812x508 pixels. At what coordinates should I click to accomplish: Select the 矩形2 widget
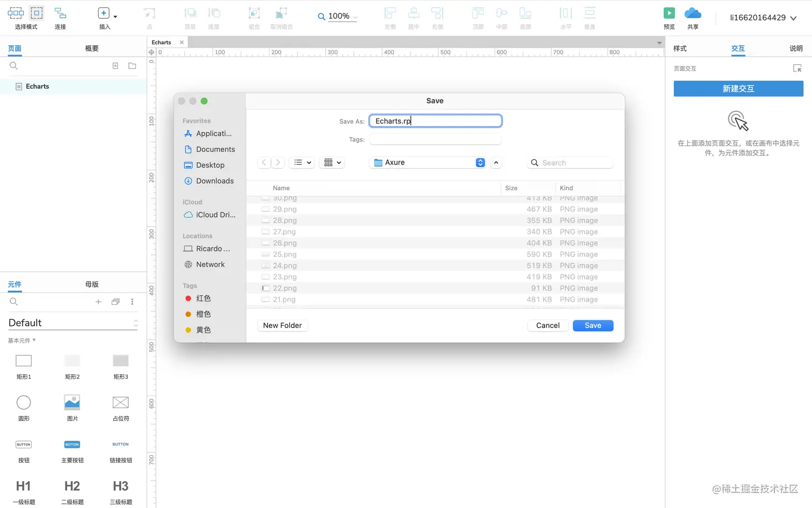pyautogui.click(x=72, y=366)
